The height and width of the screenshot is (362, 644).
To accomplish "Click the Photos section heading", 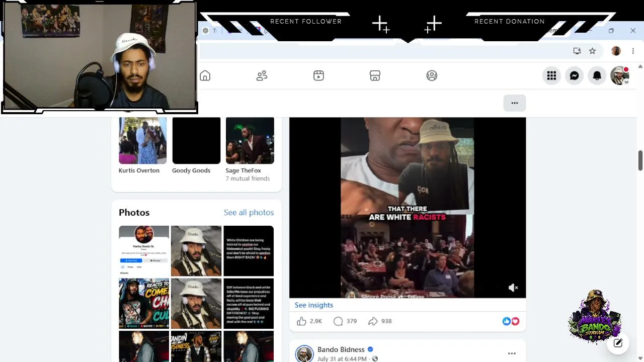I will click(134, 213).
